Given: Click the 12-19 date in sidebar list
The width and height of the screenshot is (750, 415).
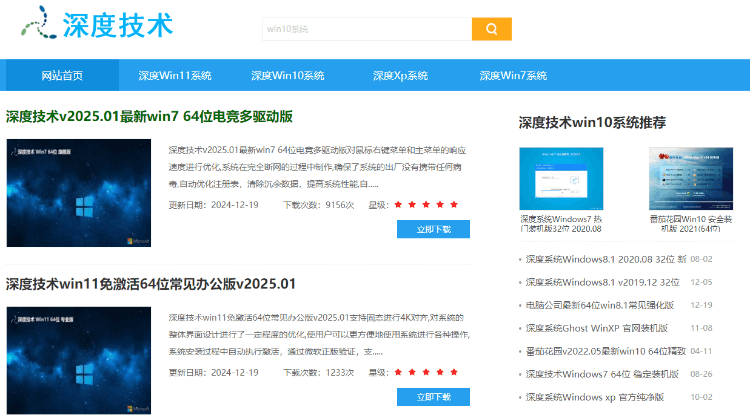Looking at the screenshot, I should point(701,305).
